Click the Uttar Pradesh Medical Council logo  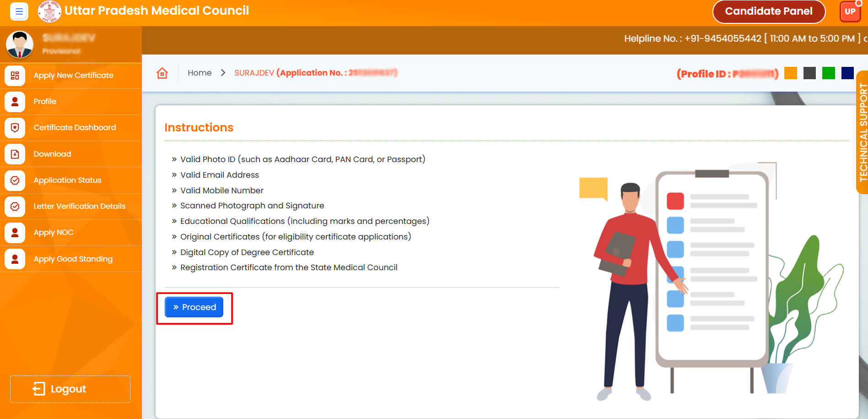coord(49,11)
